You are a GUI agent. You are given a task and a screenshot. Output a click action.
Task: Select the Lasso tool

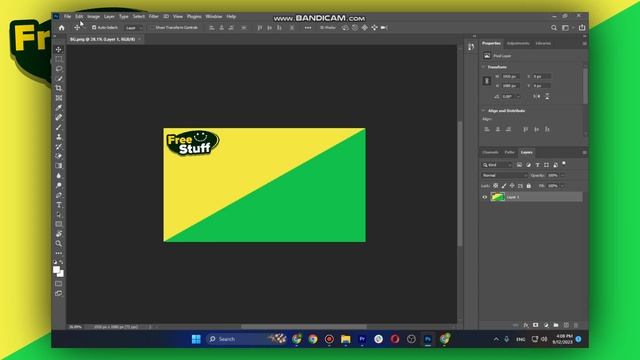click(x=59, y=69)
